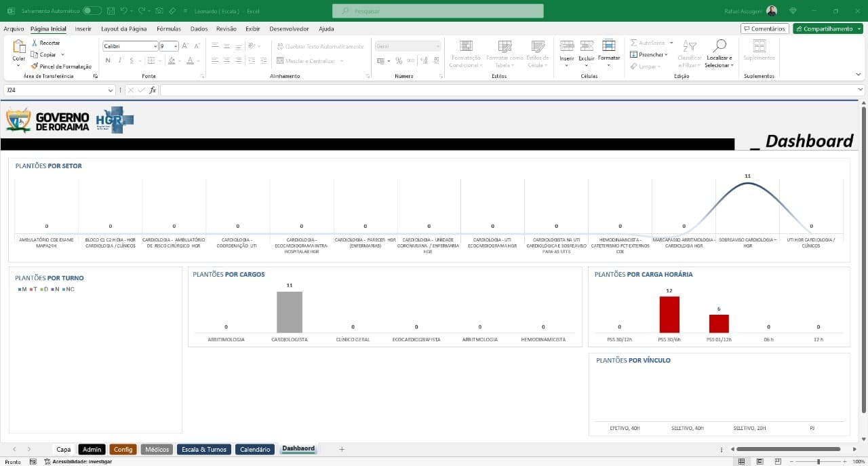The width and height of the screenshot is (868, 466).
Task: Click the Recortar scissors button
Action: 46,43
